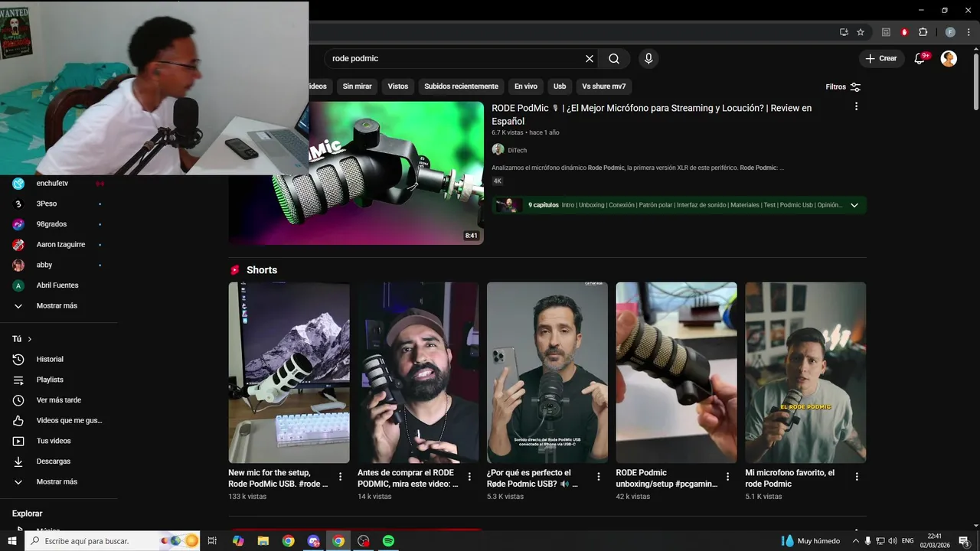Open Task View in taskbar
The height and width of the screenshot is (551, 980).
[x=212, y=541]
